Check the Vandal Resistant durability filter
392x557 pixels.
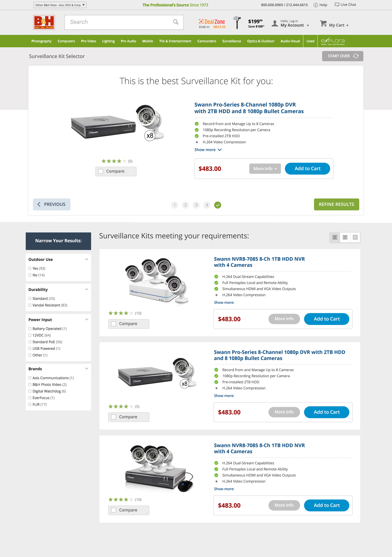30,305
